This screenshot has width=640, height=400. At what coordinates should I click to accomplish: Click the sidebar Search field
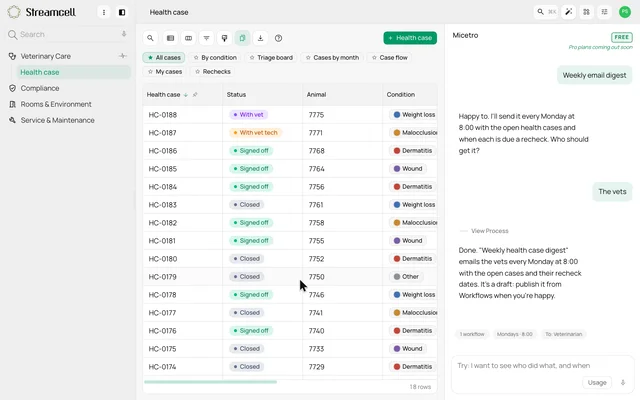(68, 34)
